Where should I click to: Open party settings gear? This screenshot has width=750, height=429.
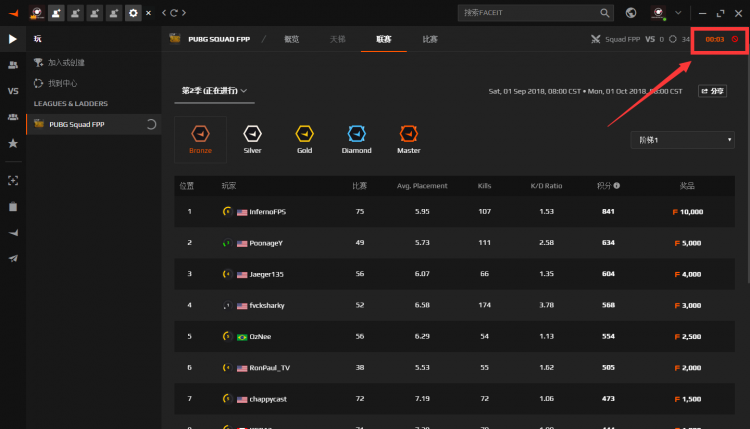pos(133,13)
